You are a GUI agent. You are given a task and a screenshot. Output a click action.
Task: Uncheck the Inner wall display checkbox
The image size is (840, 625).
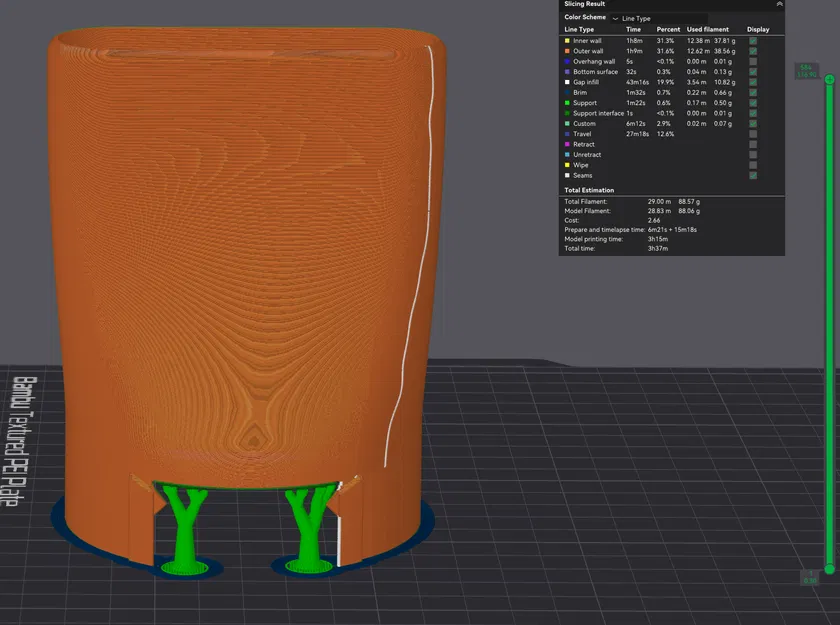click(x=753, y=41)
